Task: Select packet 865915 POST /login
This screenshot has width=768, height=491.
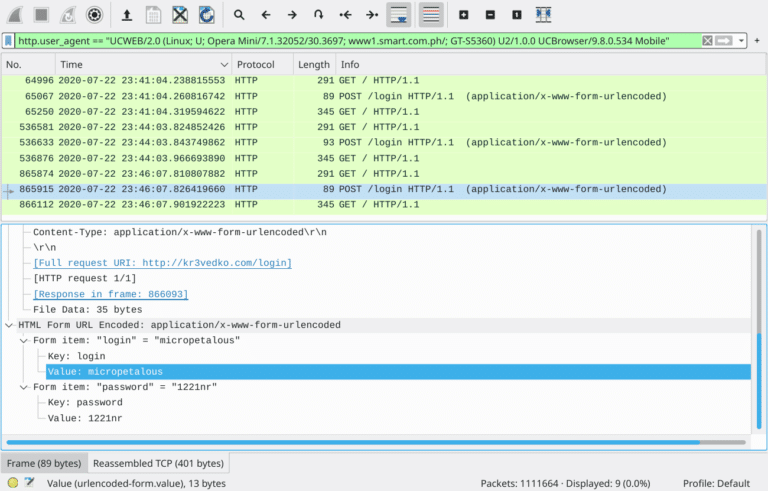Action: tap(384, 189)
